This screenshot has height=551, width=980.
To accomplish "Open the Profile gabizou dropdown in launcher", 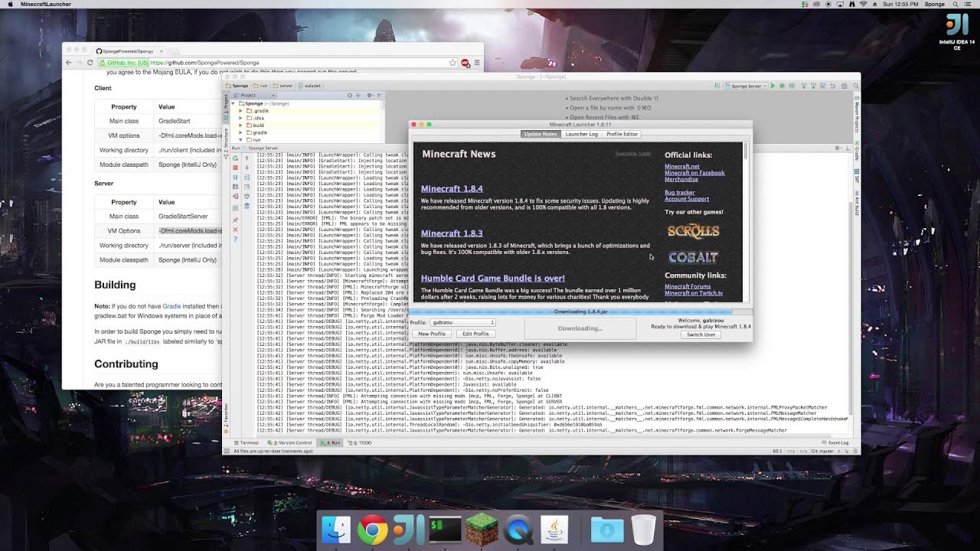I will tap(462, 323).
